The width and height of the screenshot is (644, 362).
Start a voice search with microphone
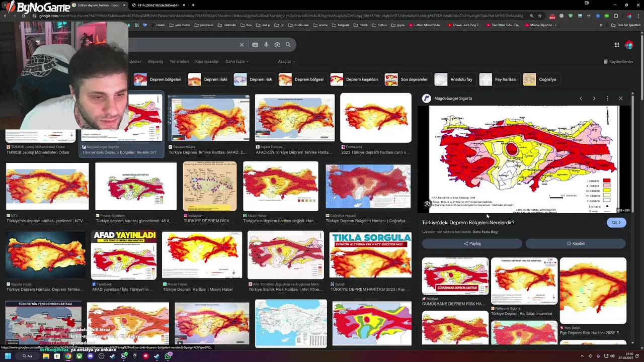point(266,45)
